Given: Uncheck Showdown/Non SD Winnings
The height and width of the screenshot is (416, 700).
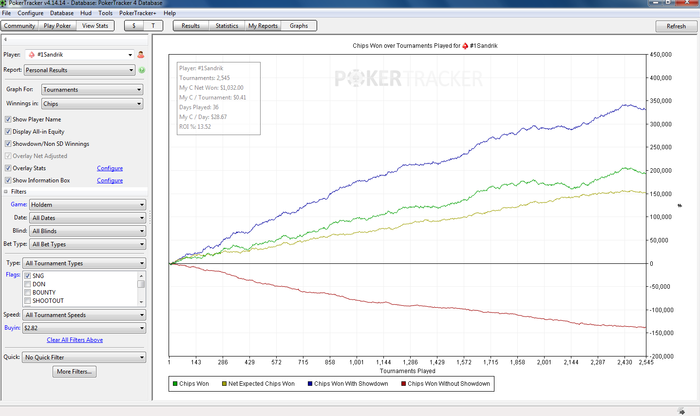Looking at the screenshot, I should coord(8,144).
